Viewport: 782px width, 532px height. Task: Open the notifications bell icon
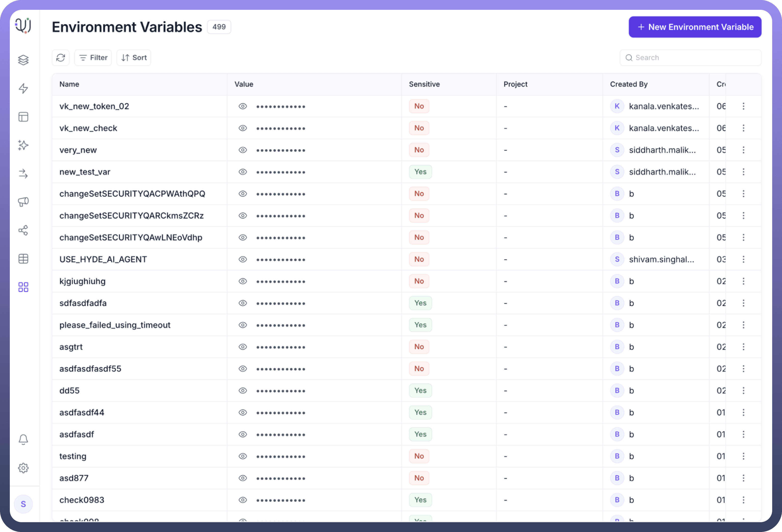(23, 439)
